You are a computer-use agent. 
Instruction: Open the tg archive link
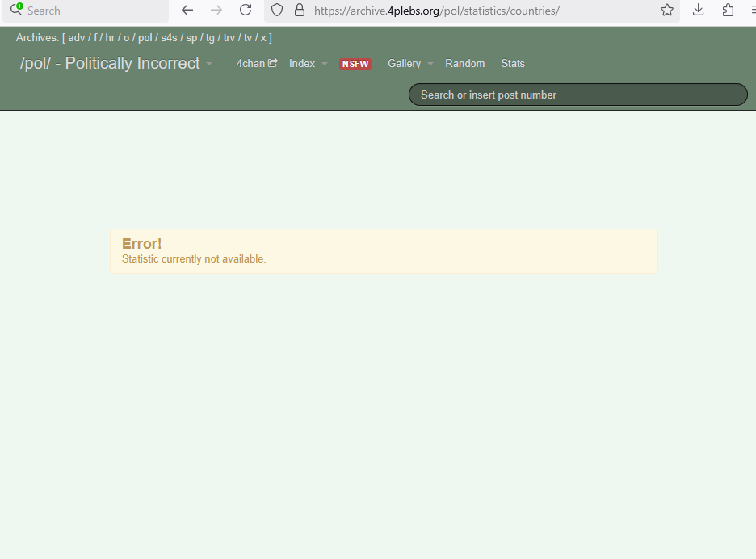(210, 38)
